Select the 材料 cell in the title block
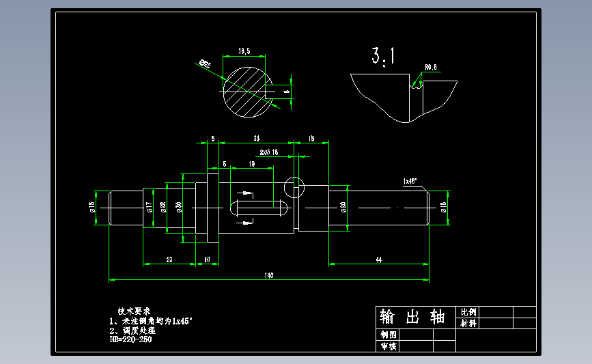Image resolution: width=592 pixels, height=364 pixels. coord(468,323)
